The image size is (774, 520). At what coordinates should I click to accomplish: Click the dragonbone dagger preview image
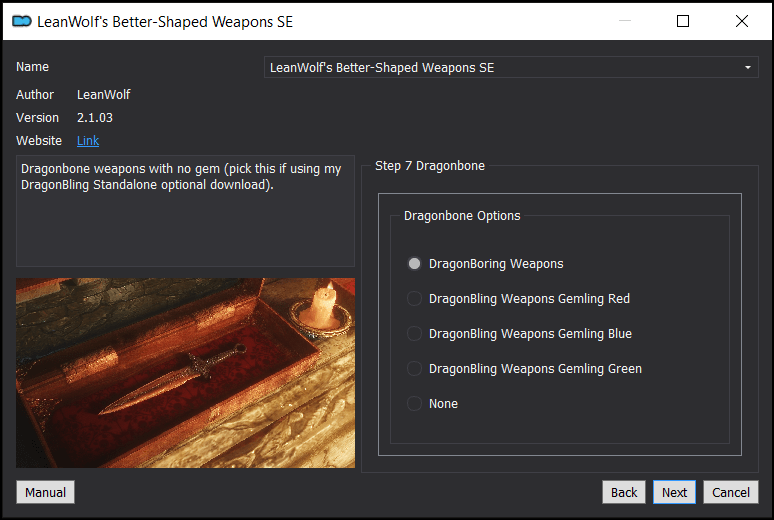point(185,373)
